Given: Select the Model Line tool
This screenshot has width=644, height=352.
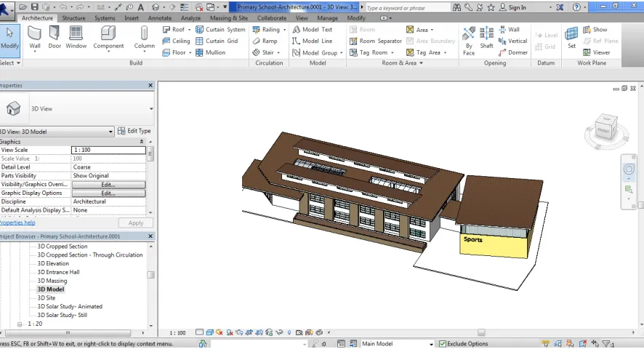Looking at the screenshot, I should click(312, 41).
